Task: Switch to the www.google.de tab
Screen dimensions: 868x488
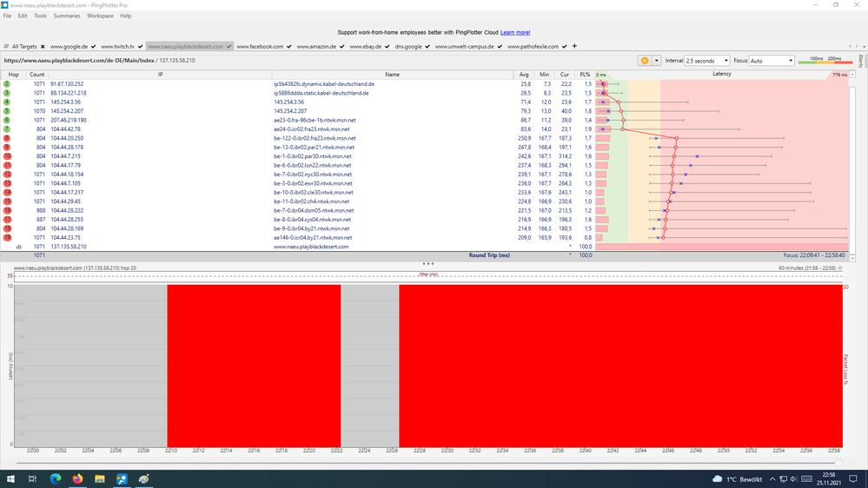Action: point(70,47)
